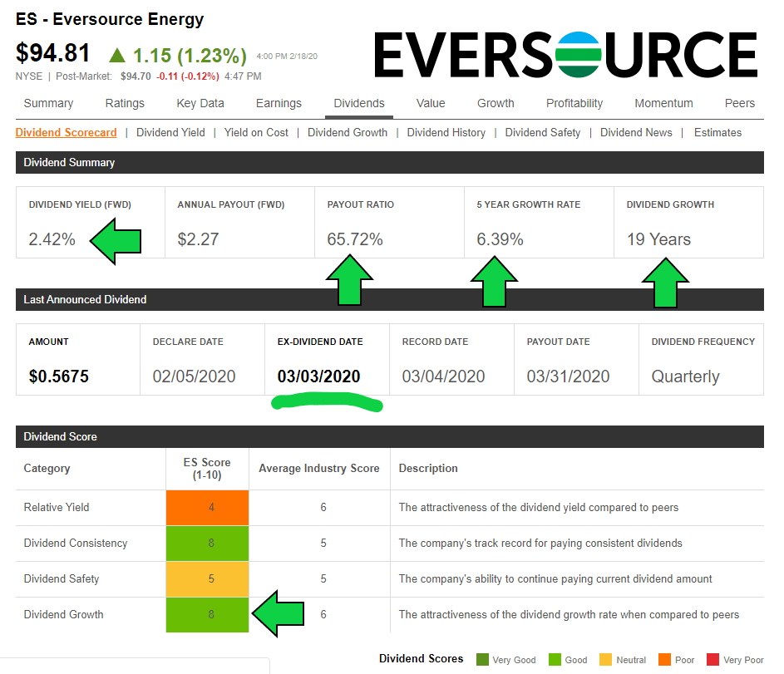
Task: Open the Summary tab
Action: click(x=48, y=103)
